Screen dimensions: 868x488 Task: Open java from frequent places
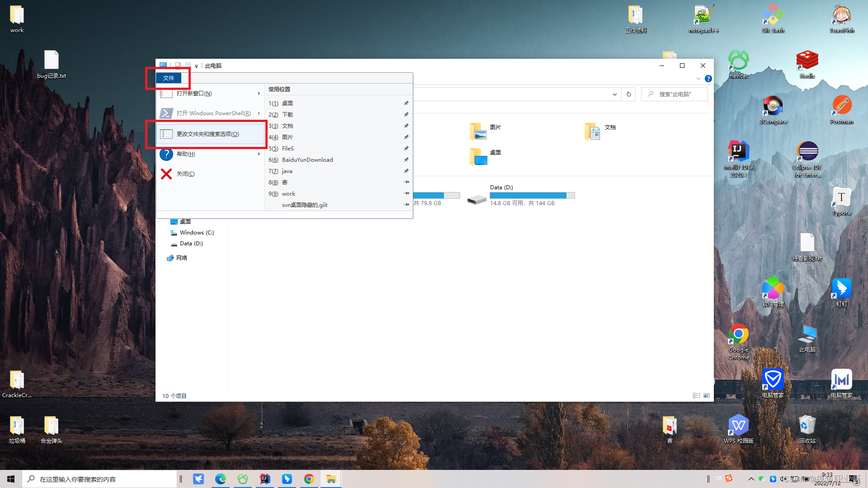[x=287, y=171]
